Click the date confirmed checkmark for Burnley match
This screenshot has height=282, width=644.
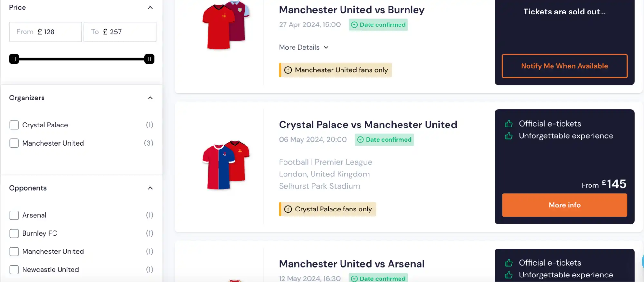click(x=355, y=24)
